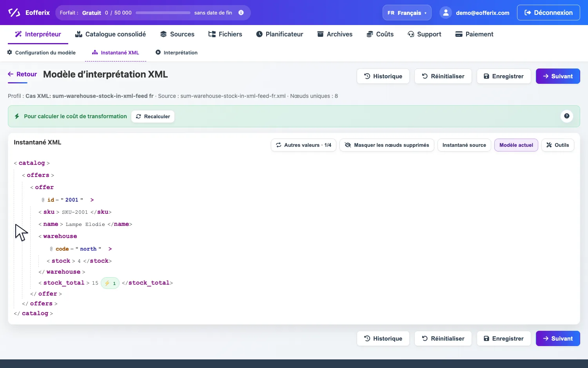
Task: Click the id value 2001
Action: 72,200
